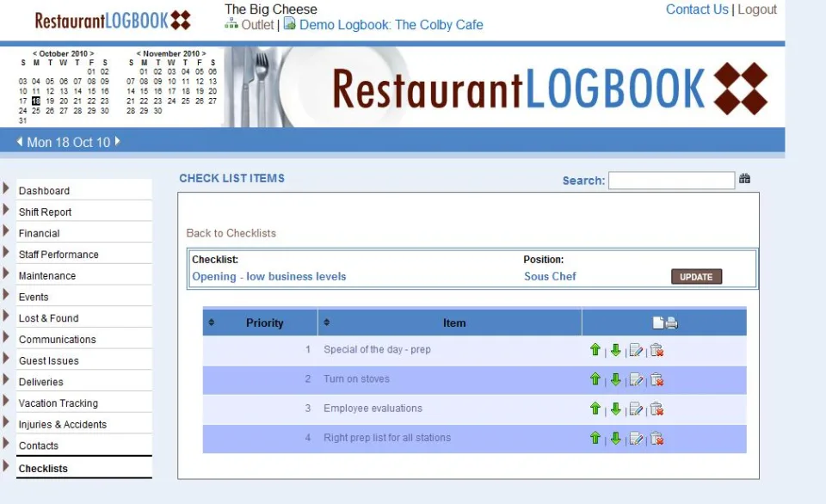This screenshot has width=826, height=504.
Task: Move 'Turn on stoves' item up
Action: 595,379
